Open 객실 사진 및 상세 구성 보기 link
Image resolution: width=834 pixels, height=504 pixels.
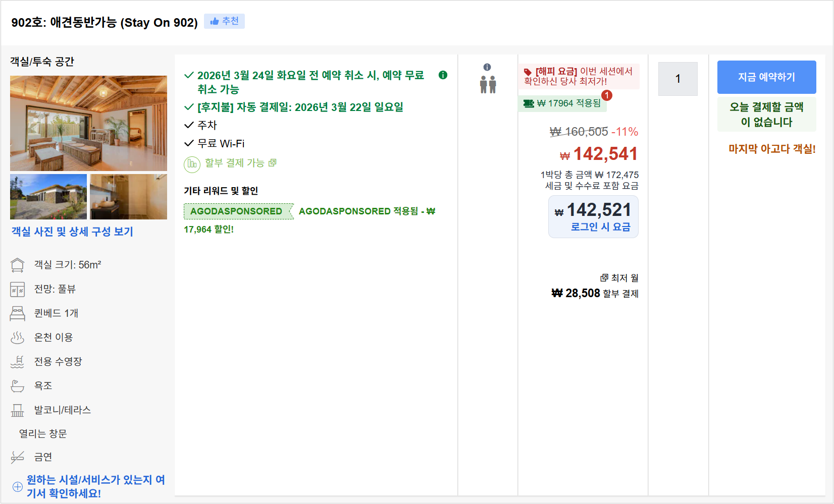72,232
